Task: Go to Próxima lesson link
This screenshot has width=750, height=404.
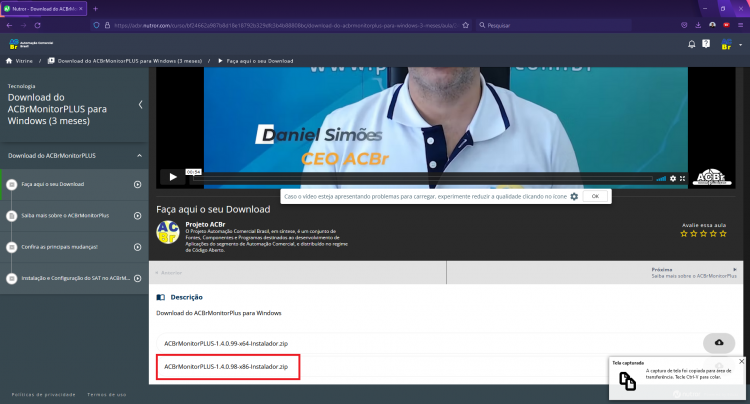Action: click(694, 273)
